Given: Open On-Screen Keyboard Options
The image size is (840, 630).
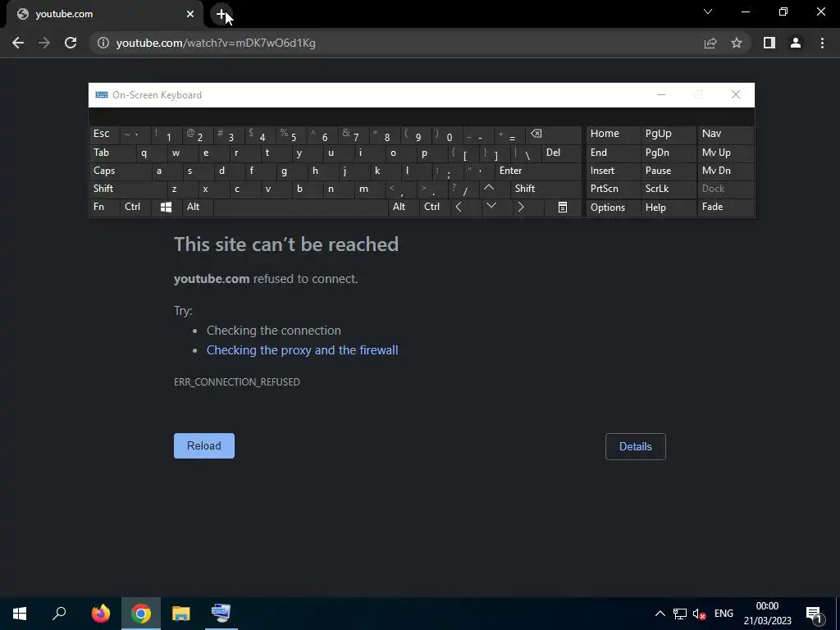Looking at the screenshot, I should coord(613,208).
